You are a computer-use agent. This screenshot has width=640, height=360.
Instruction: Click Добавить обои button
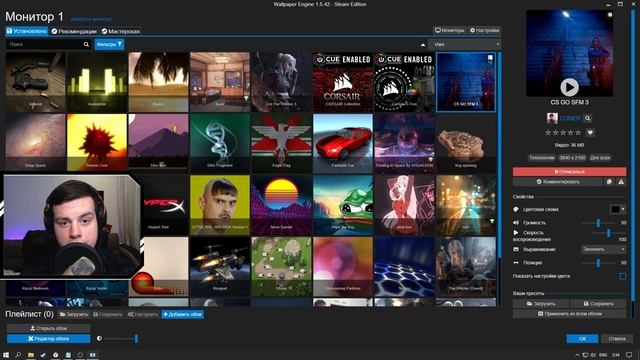click(x=182, y=314)
